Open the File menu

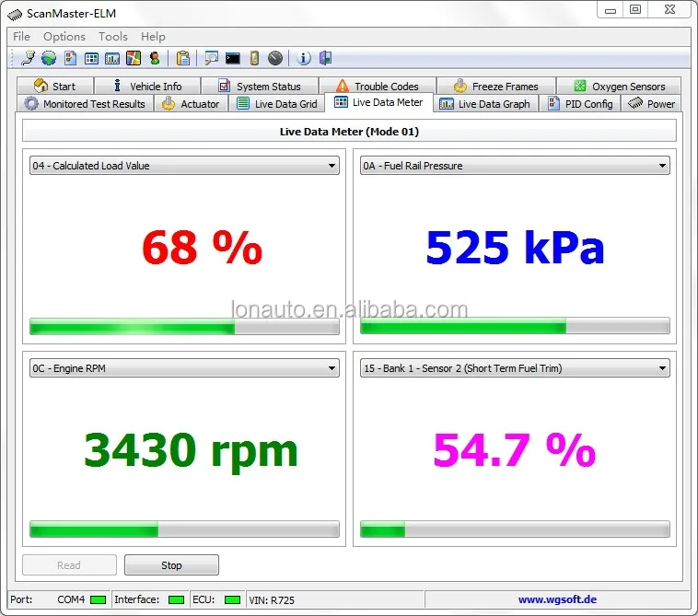21,37
